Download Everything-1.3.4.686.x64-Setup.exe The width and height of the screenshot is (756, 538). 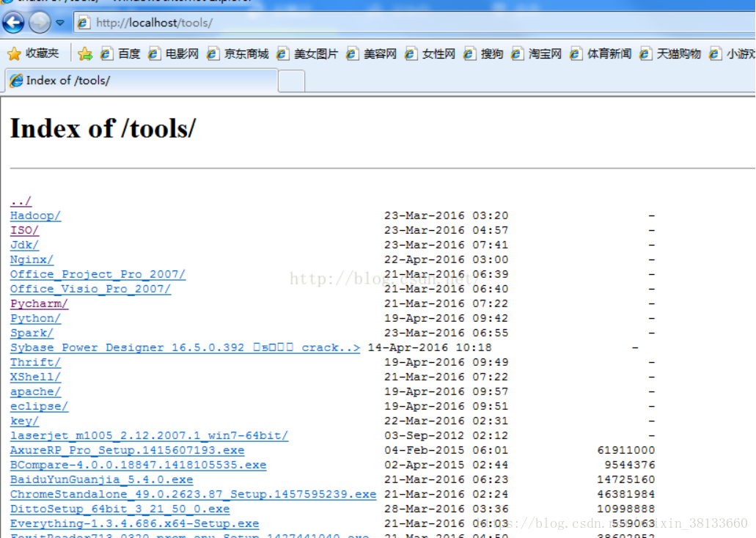pyautogui.click(x=134, y=523)
